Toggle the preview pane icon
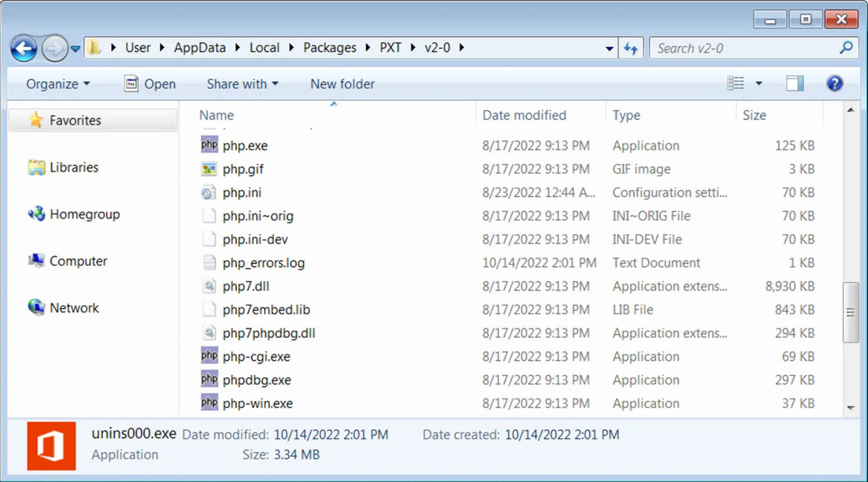Image resolution: width=868 pixels, height=482 pixels. (x=794, y=84)
